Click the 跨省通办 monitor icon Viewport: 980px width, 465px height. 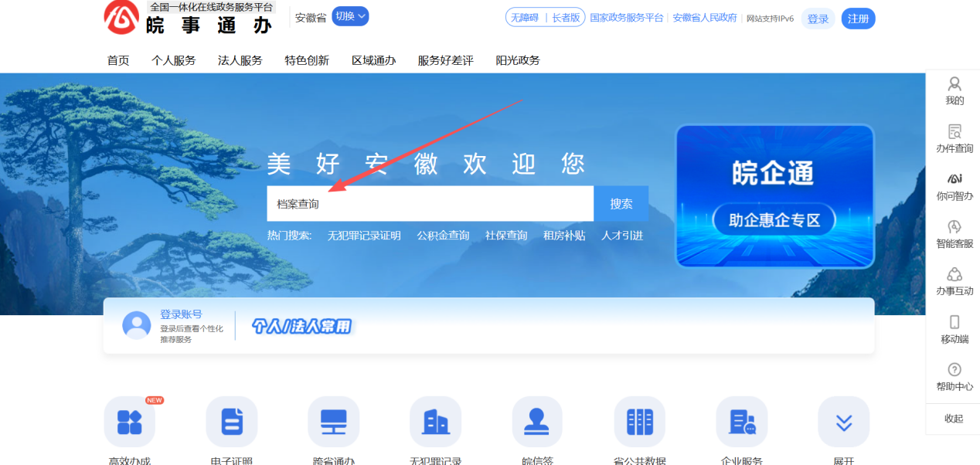[334, 422]
